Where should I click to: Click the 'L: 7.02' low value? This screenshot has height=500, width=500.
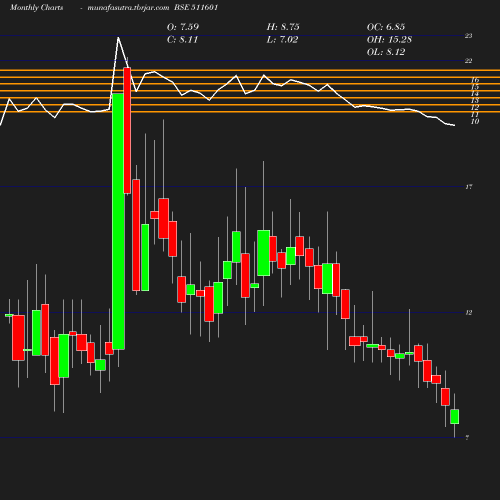click(282, 40)
